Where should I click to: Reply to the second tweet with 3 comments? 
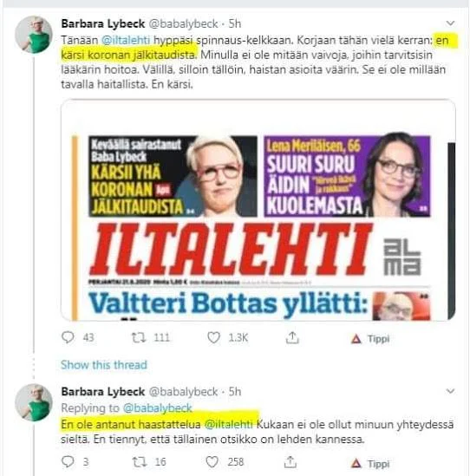tap(68, 462)
